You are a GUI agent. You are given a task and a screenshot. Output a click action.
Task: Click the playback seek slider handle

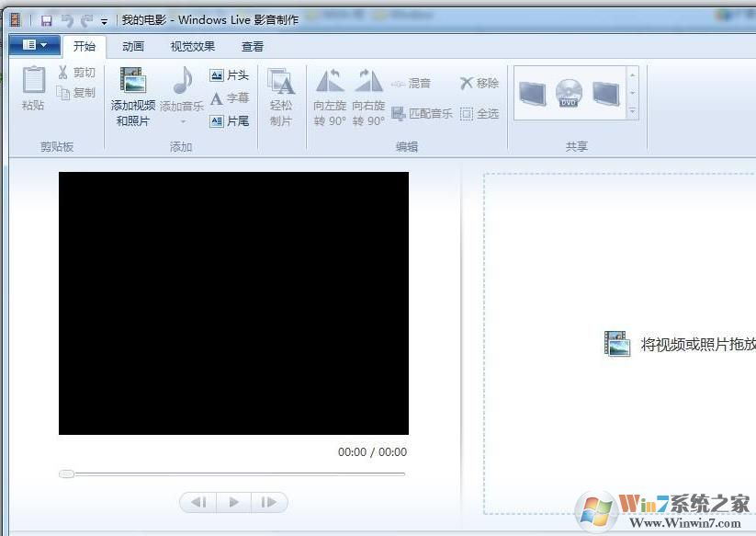coord(66,474)
